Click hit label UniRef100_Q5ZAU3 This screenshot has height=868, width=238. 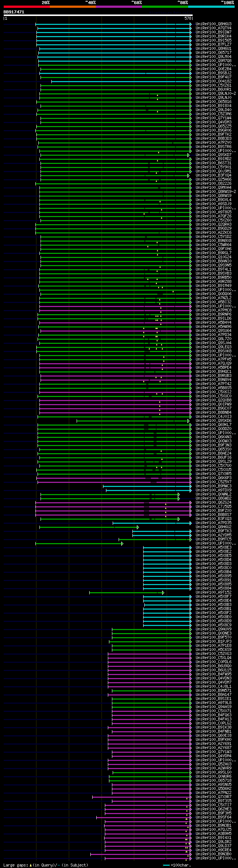[213, 764]
